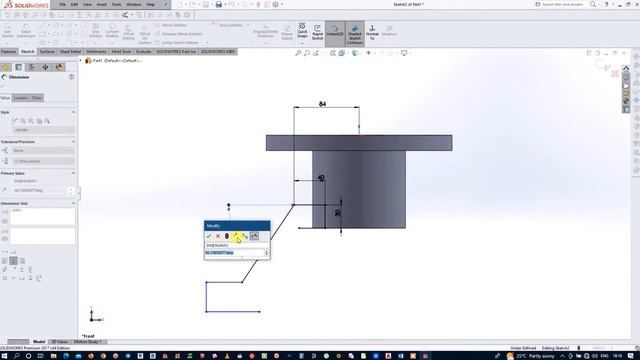Open the Insert menu

tap(102, 4)
